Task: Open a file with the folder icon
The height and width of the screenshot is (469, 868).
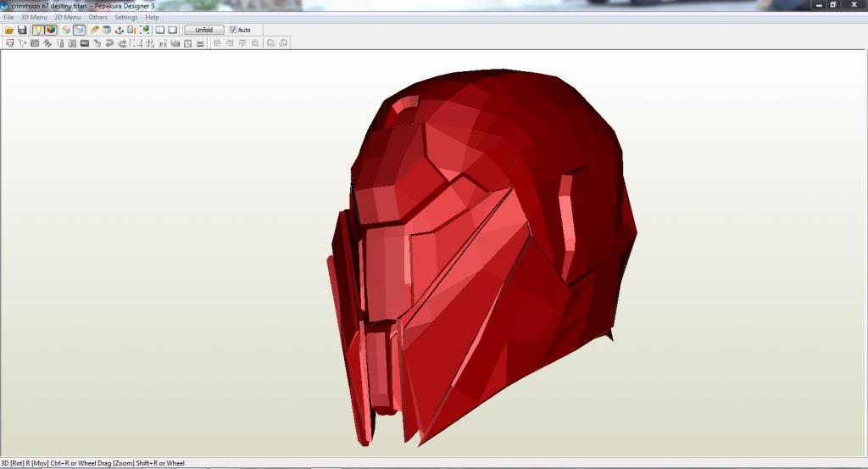Action: click(x=9, y=30)
